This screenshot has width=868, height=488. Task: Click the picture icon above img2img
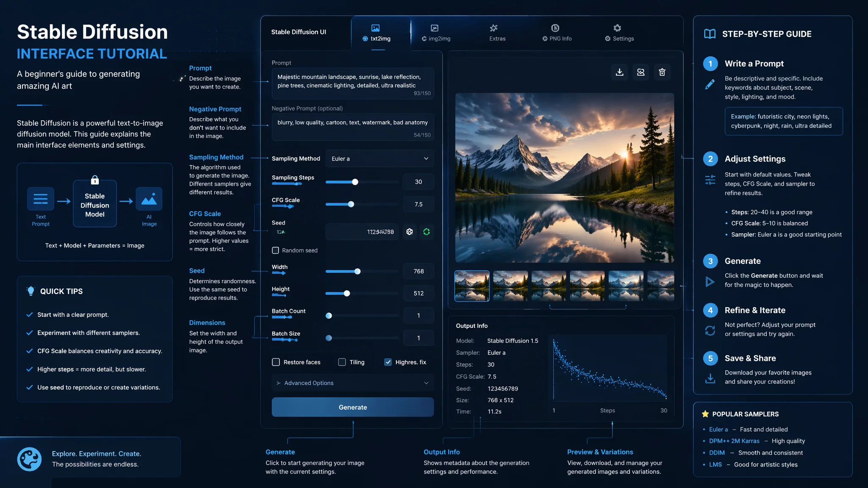pyautogui.click(x=434, y=28)
